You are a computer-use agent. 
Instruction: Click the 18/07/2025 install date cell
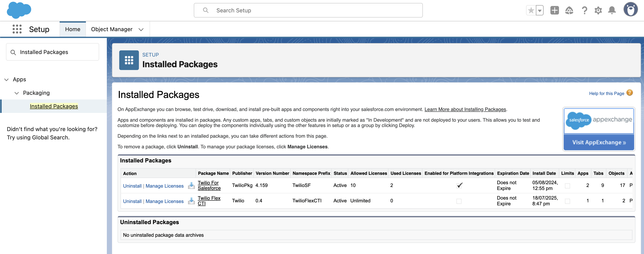[545, 201]
